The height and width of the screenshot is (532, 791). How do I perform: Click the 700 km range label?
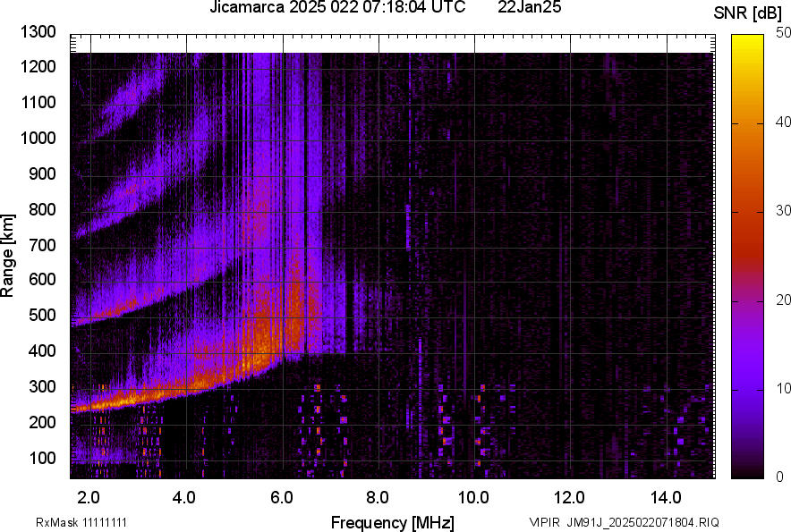(x=40, y=244)
